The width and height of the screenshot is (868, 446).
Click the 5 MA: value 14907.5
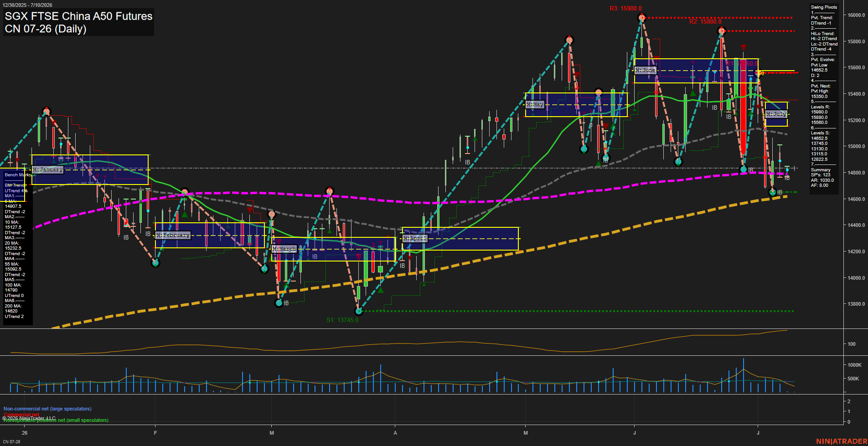(13, 206)
